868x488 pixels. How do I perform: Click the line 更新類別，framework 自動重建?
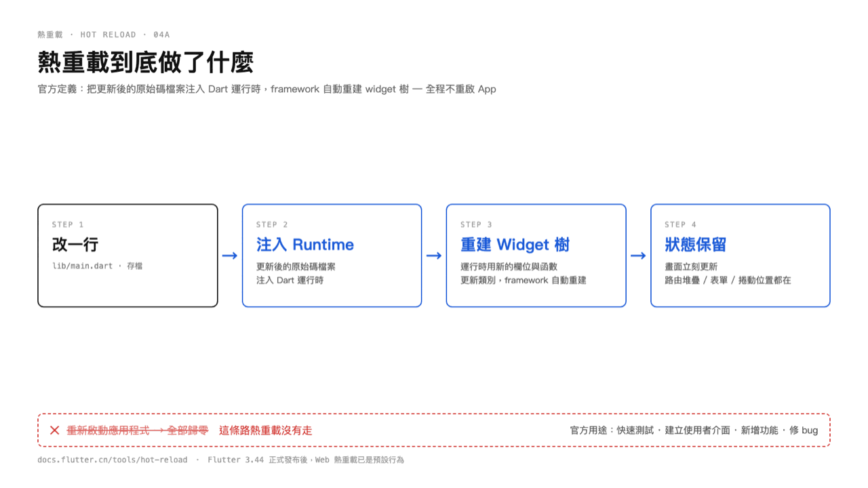point(524,280)
